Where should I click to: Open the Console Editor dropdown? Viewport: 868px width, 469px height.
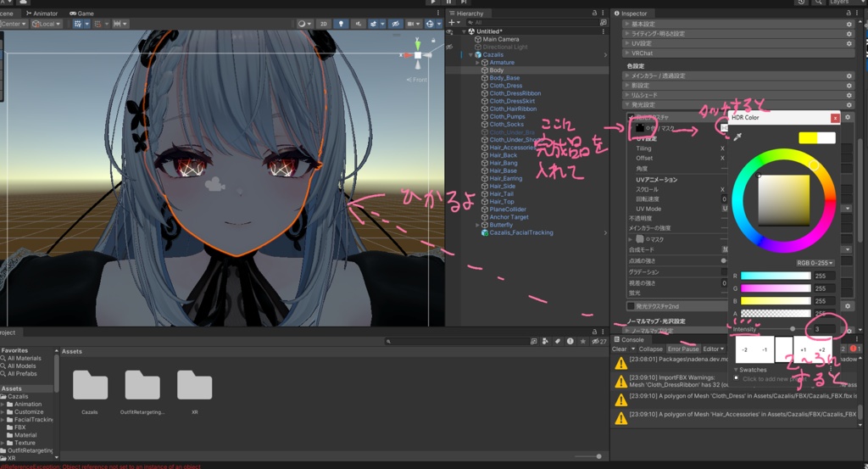point(714,349)
